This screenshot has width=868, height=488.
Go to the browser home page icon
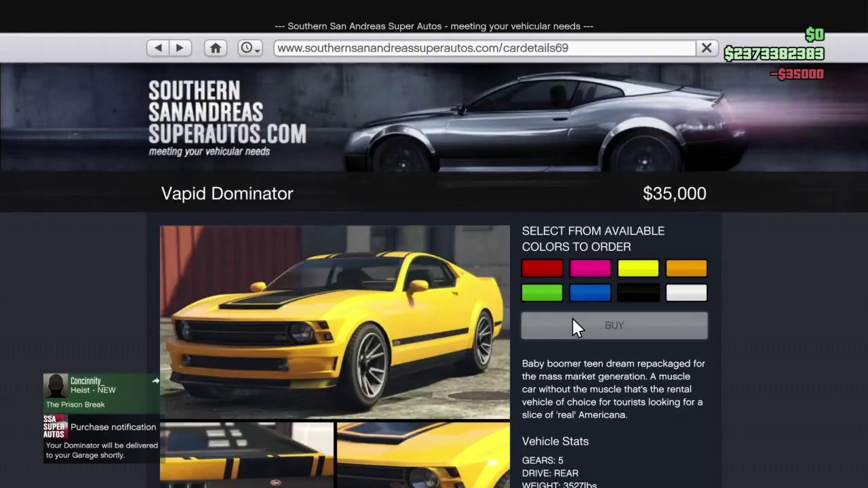[216, 48]
